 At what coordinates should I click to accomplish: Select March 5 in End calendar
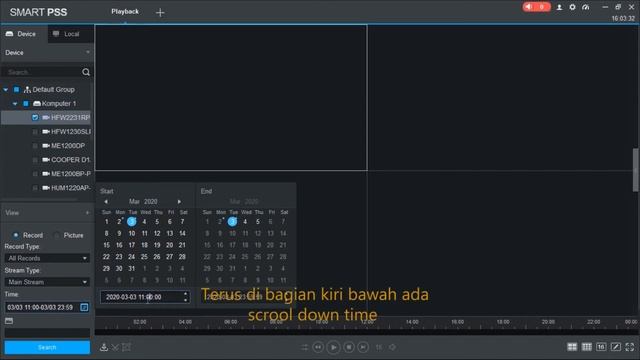[x=258, y=222]
